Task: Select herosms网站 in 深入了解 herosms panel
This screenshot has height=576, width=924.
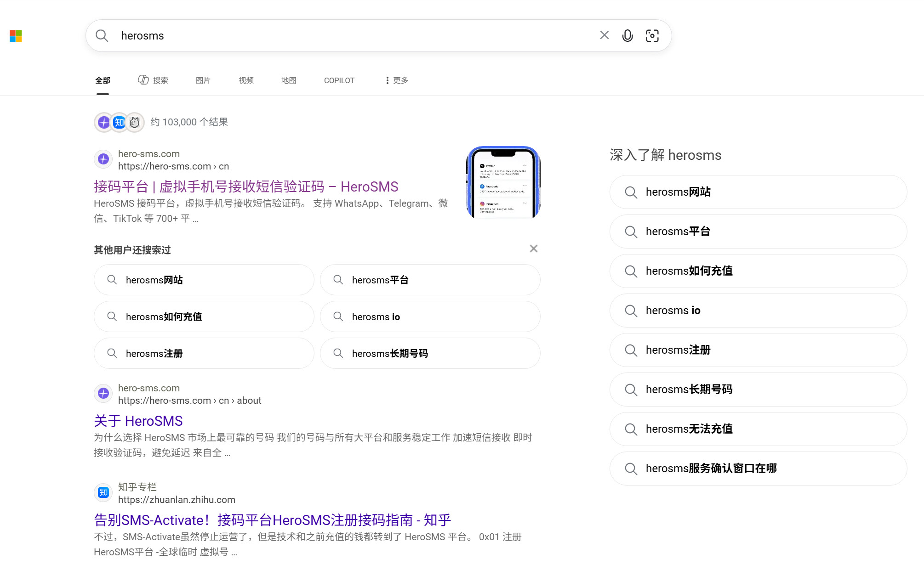Action: point(759,192)
